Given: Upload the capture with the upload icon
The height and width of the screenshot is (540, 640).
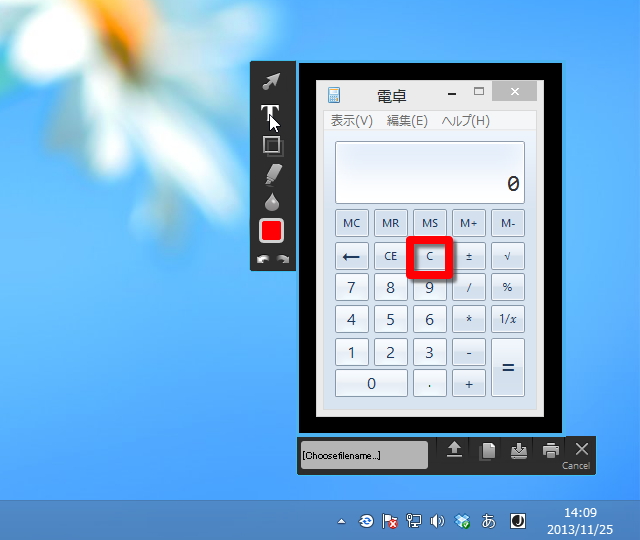Looking at the screenshot, I should point(454,449).
